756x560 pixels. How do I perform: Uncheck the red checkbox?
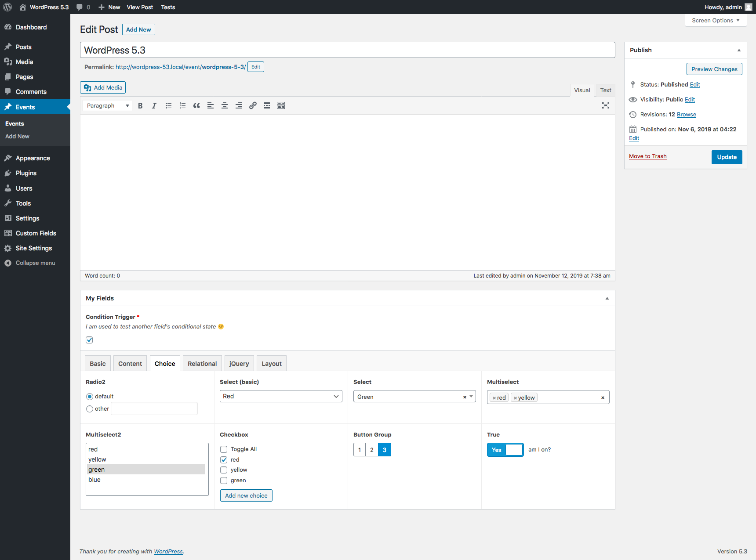(224, 460)
